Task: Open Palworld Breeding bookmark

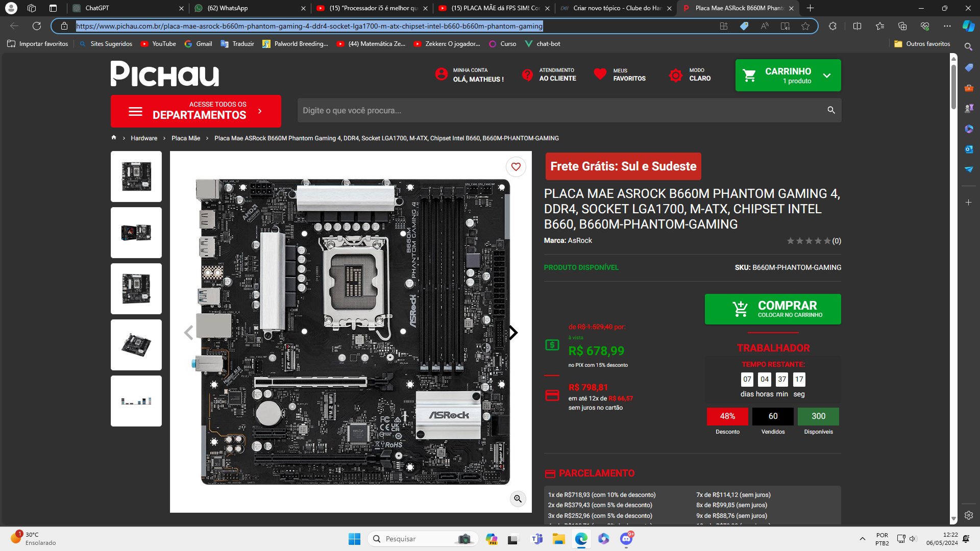Action: pos(295,44)
